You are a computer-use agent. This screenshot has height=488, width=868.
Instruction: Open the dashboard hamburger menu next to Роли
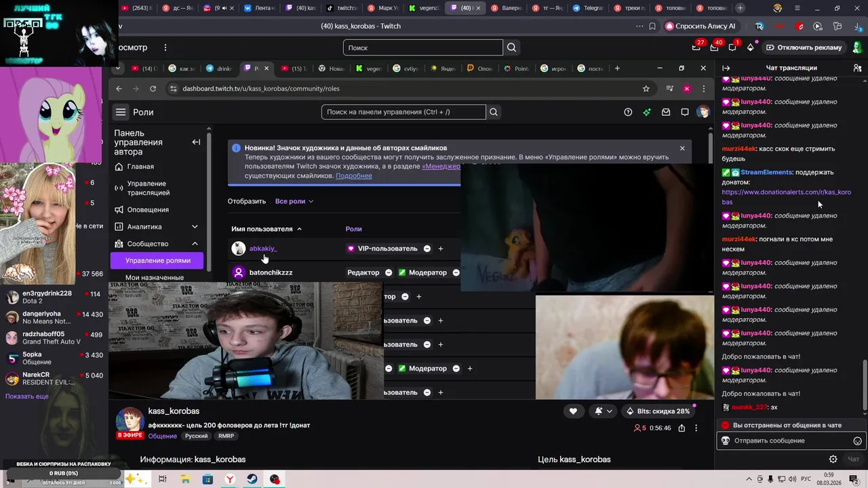tap(121, 113)
